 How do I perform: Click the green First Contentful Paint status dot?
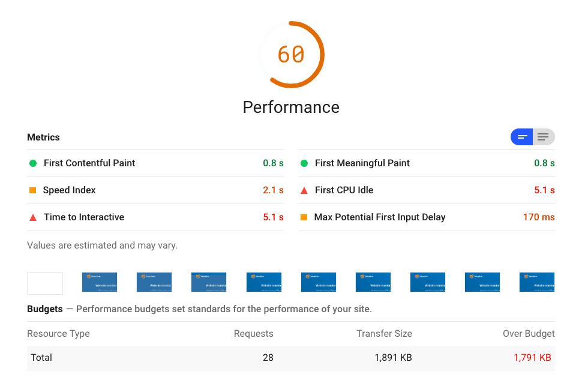tap(33, 163)
